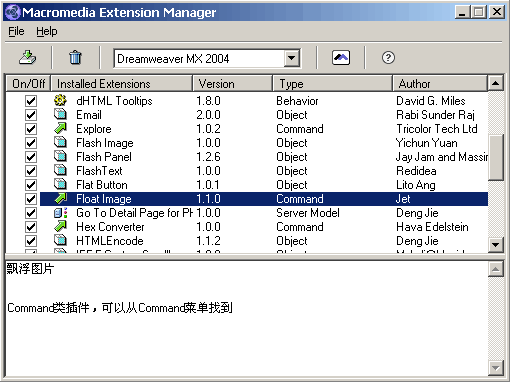This screenshot has height=382, width=510.
Task: Click the object icon beside Flash Panel
Action: coord(60,156)
